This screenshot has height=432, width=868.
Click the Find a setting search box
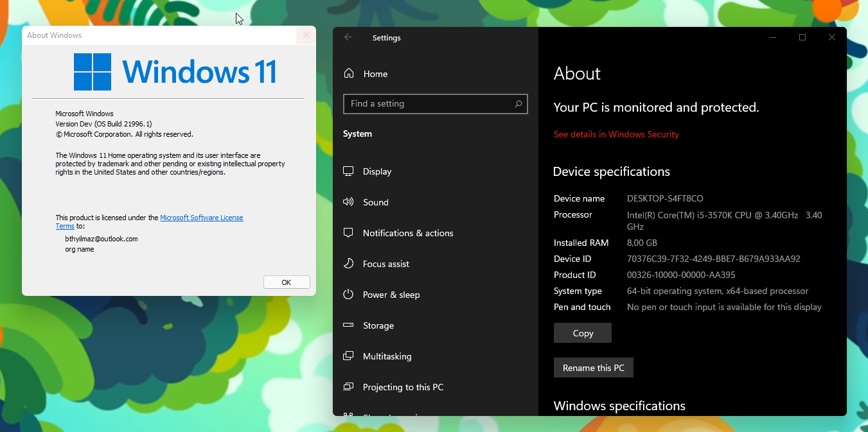pyautogui.click(x=436, y=103)
